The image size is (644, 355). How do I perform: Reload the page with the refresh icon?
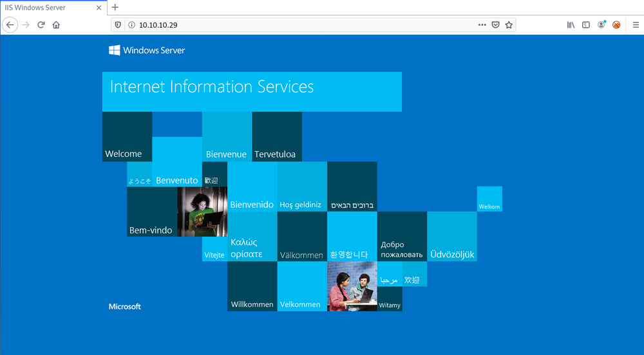(41, 25)
